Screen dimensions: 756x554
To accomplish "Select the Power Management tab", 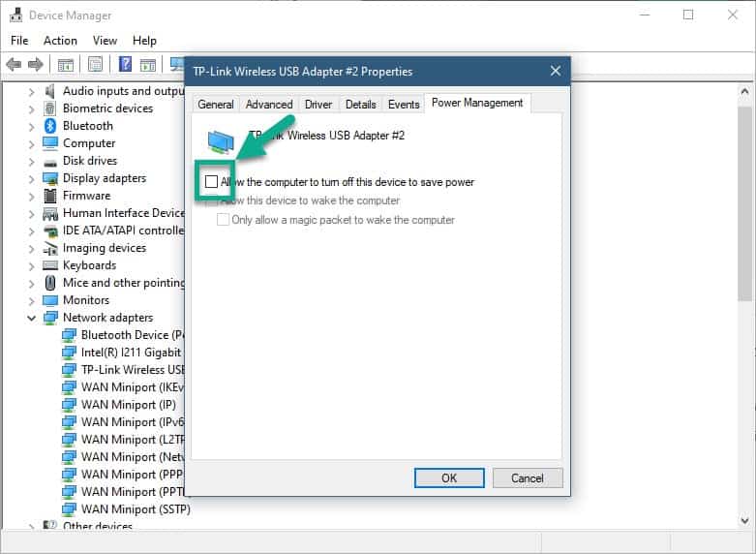I will coord(477,103).
